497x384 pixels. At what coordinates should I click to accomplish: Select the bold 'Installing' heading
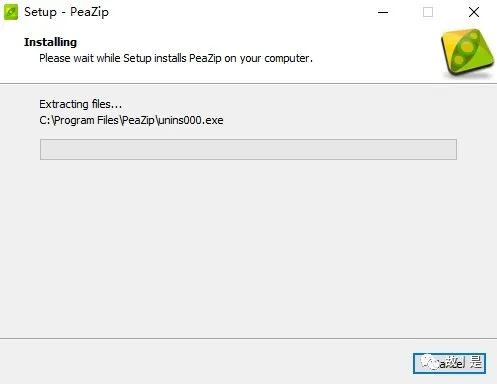pyautogui.click(x=50, y=42)
